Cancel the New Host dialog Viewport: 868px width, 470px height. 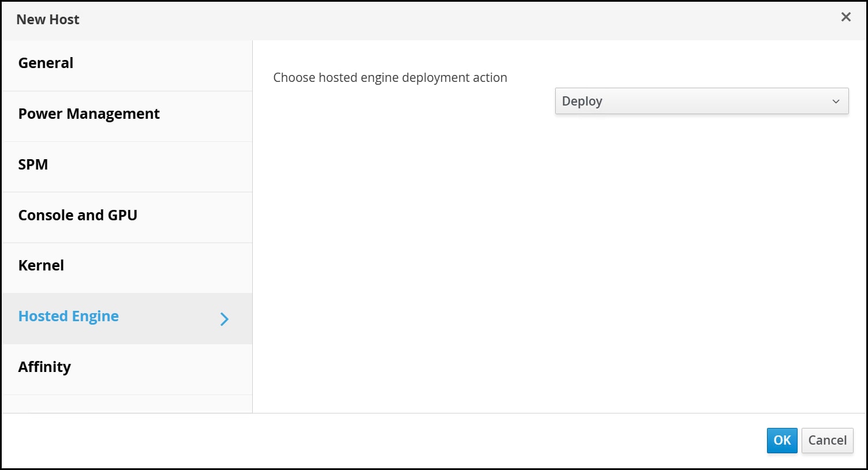tap(827, 441)
